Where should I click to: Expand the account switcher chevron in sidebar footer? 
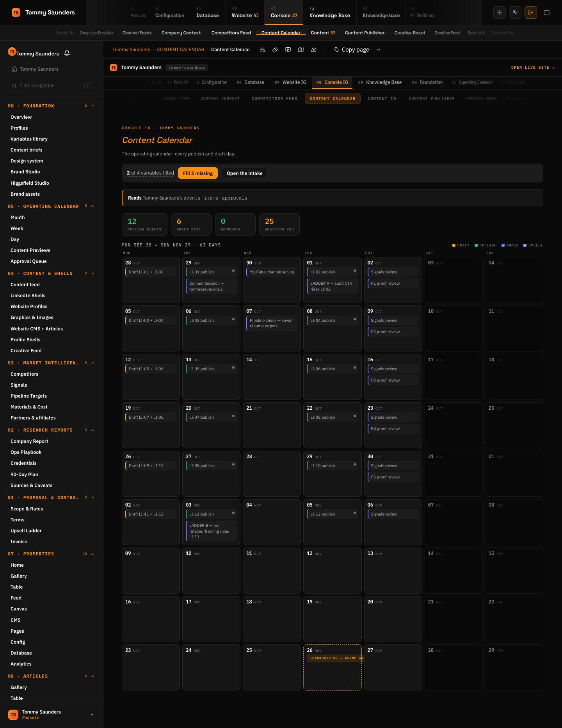click(92, 714)
